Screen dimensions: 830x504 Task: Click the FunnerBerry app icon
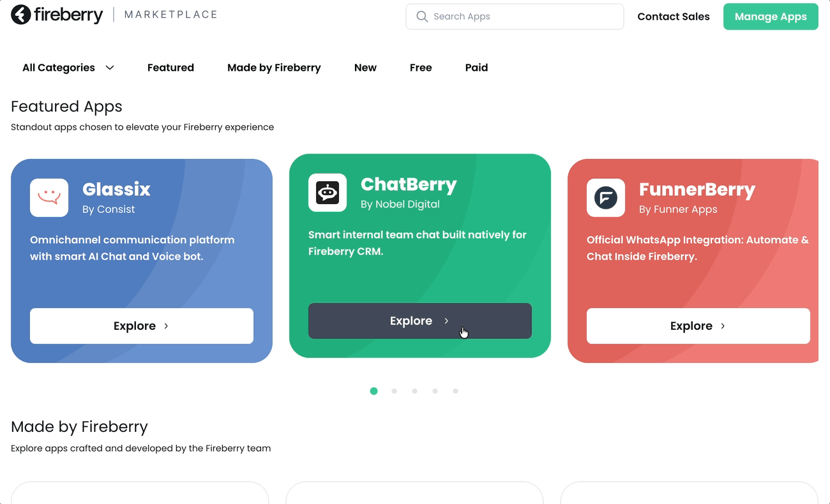[606, 198]
